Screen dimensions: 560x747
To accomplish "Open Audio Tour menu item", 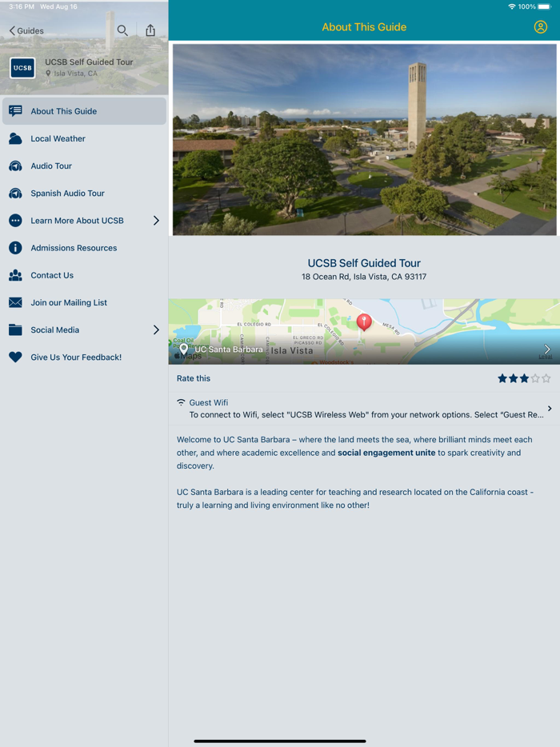I will (84, 166).
